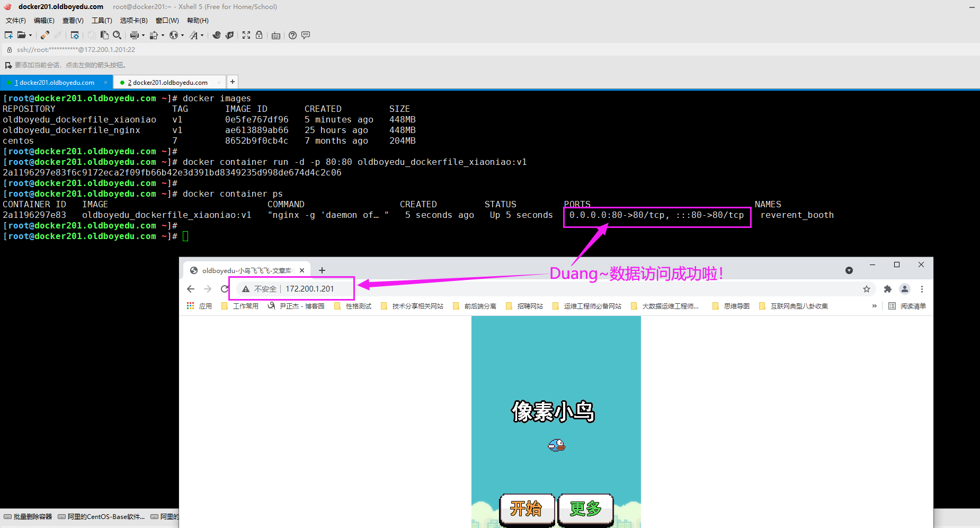The width and height of the screenshot is (980, 528).
Task: Click the Find magnifier icon in Xshell toolbar
Action: tap(117, 35)
